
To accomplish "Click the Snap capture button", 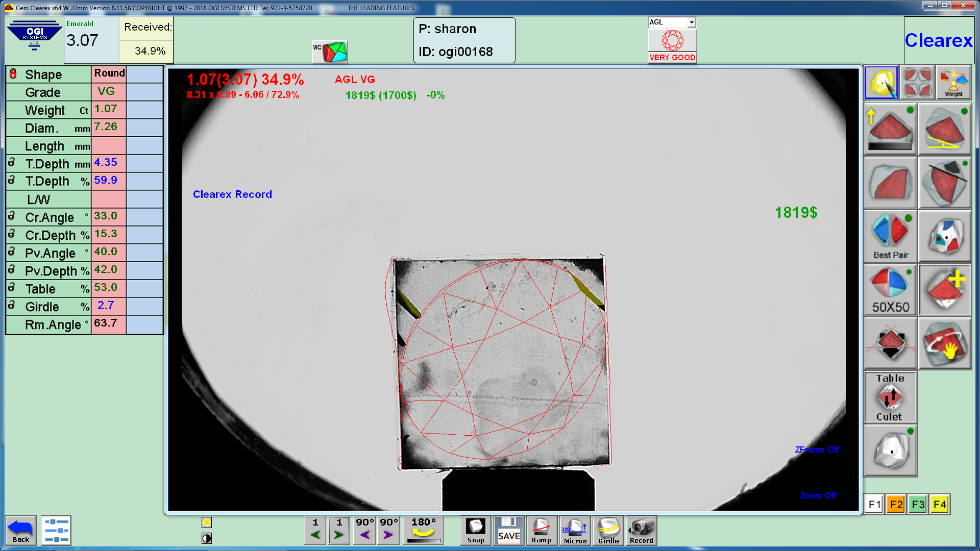I will tap(475, 531).
